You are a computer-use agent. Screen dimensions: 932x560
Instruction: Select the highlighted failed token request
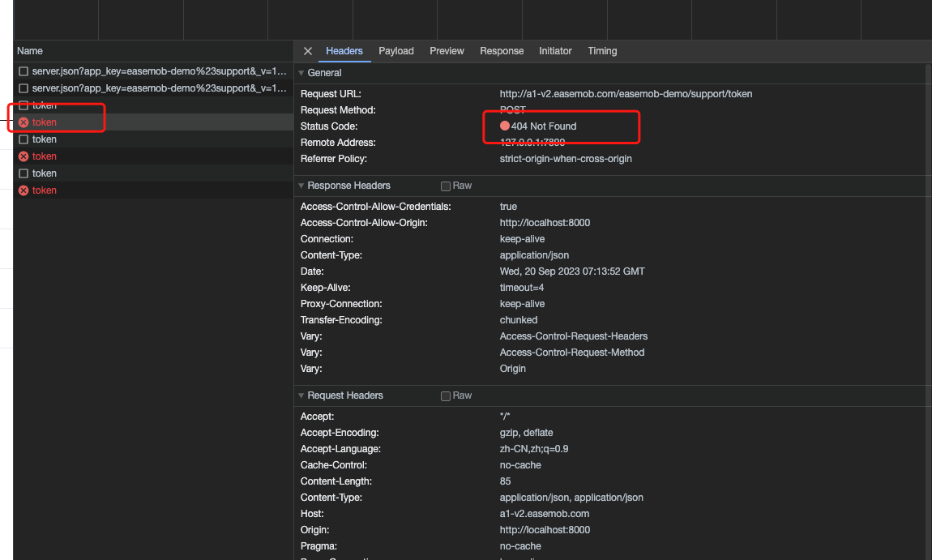153,122
